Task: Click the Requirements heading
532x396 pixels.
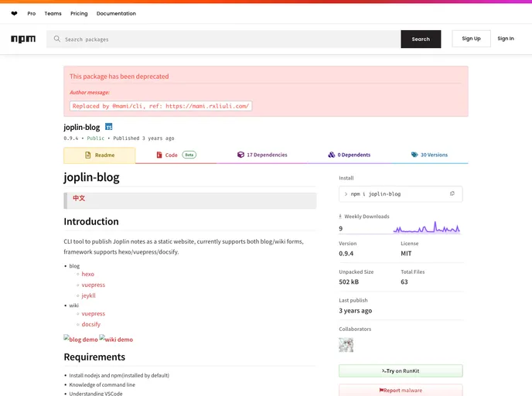Action: [94, 357]
